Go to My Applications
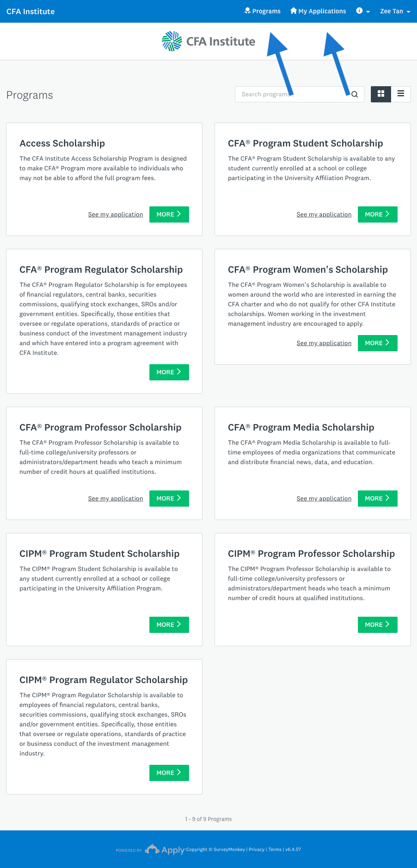Image resolution: width=417 pixels, height=868 pixels. [x=318, y=11]
